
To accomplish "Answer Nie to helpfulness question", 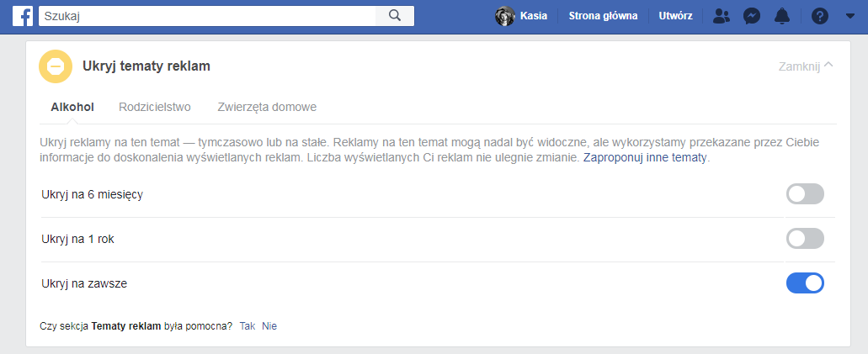I will [269, 326].
